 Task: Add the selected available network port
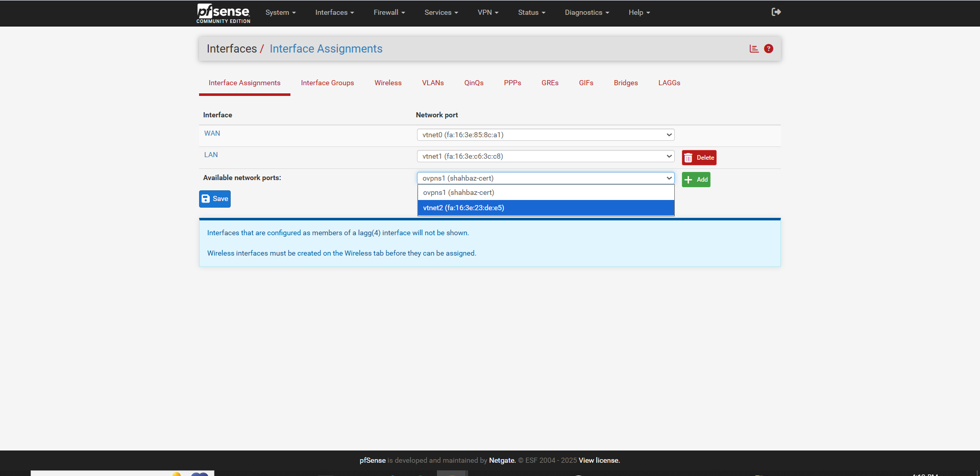[696, 180]
